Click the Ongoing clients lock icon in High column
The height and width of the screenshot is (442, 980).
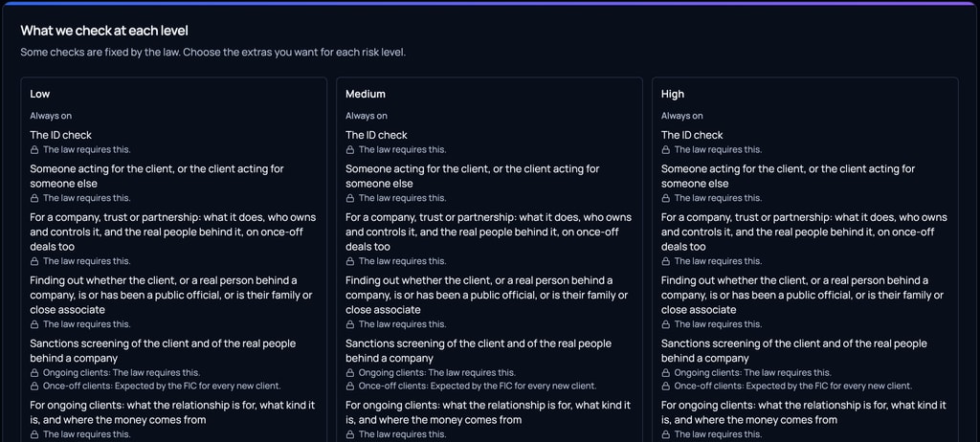[x=666, y=372]
